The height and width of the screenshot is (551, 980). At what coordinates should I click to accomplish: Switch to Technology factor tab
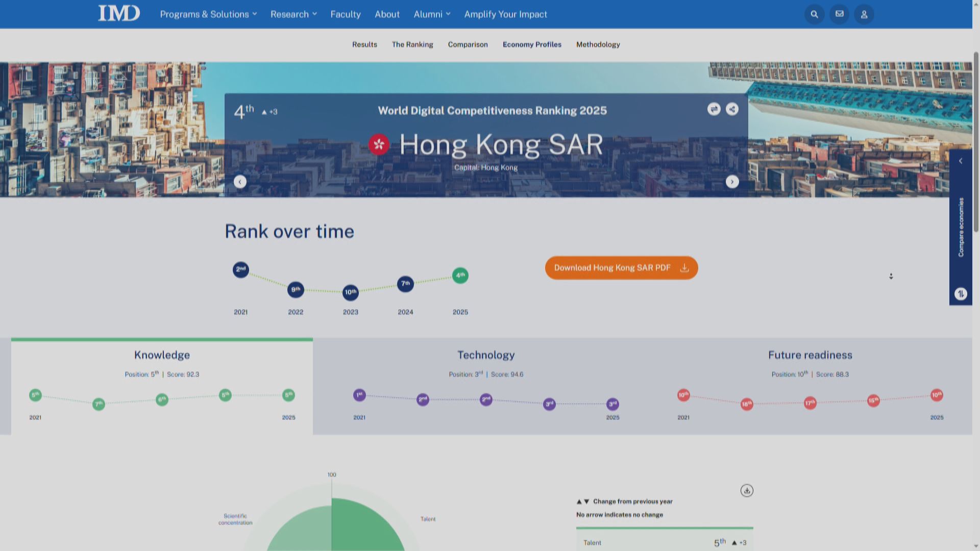[485, 355]
